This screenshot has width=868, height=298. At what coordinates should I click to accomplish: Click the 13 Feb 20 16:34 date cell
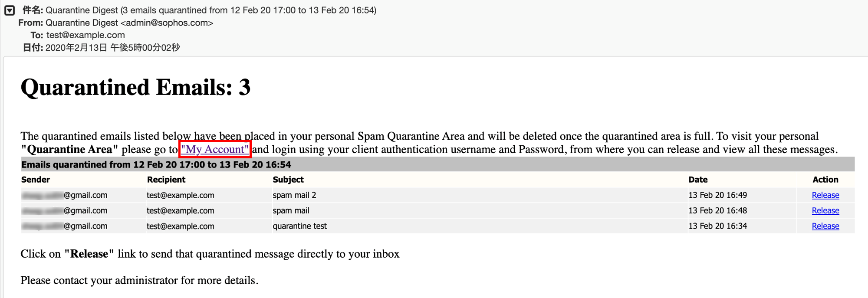pos(717,226)
